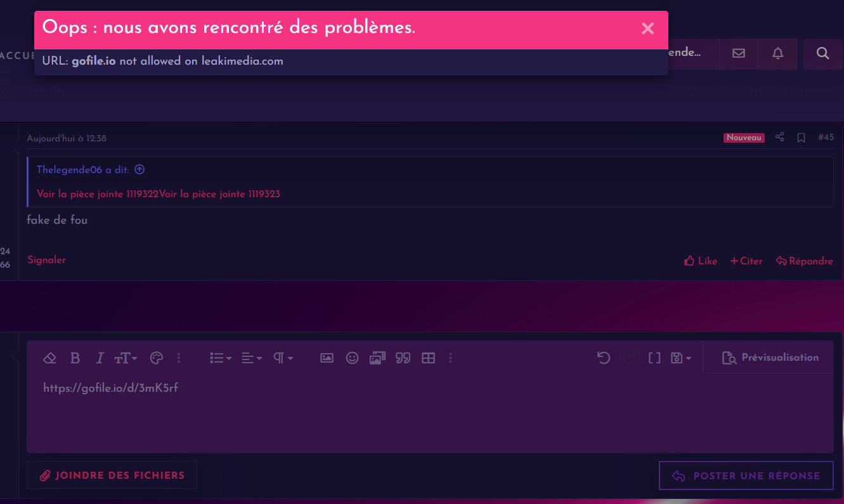Insert an image into the reply
The image size is (844, 504).
point(327,358)
